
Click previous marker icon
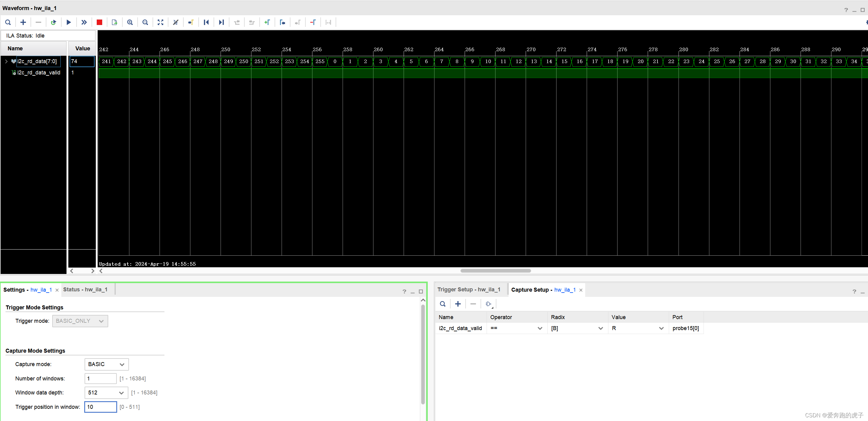point(283,22)
